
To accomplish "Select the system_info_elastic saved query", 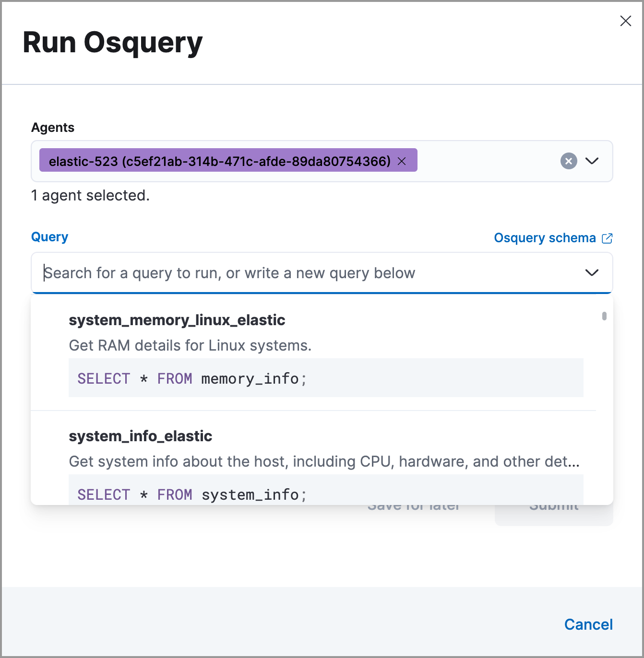I will (x=141, y=436).
